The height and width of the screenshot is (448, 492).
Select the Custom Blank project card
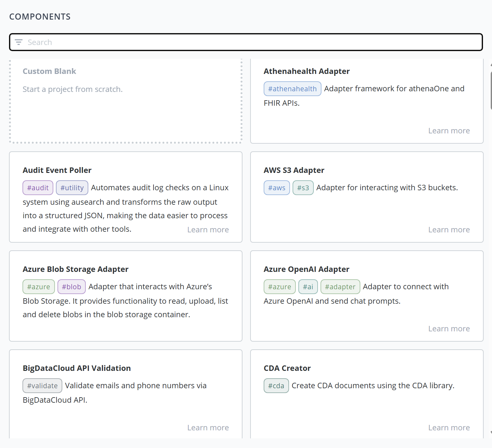coord(126,101)
